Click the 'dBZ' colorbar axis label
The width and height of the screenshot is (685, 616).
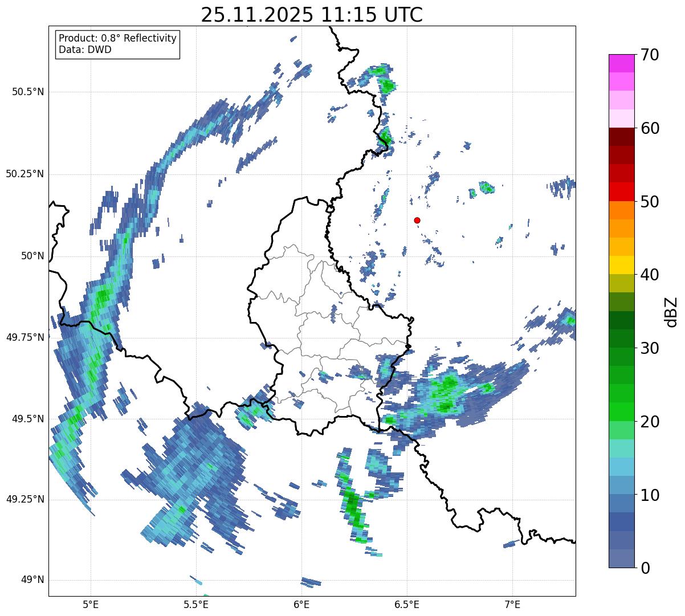point(671,311)
